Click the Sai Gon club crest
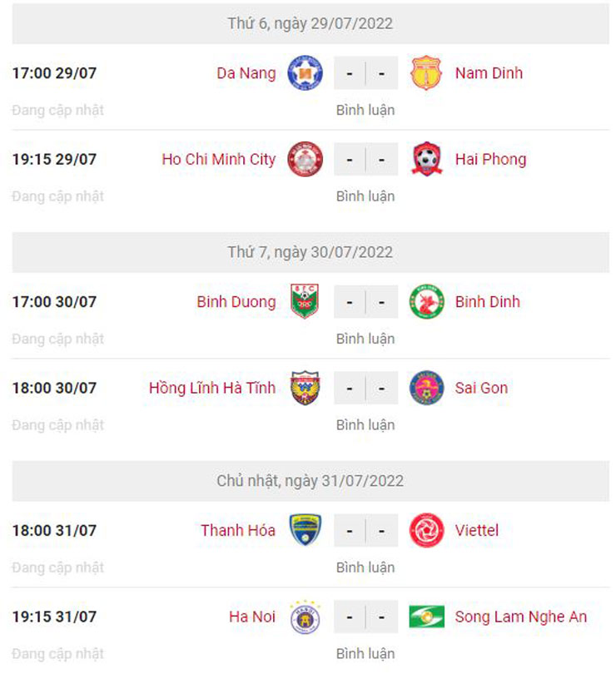 pos(427,389)
